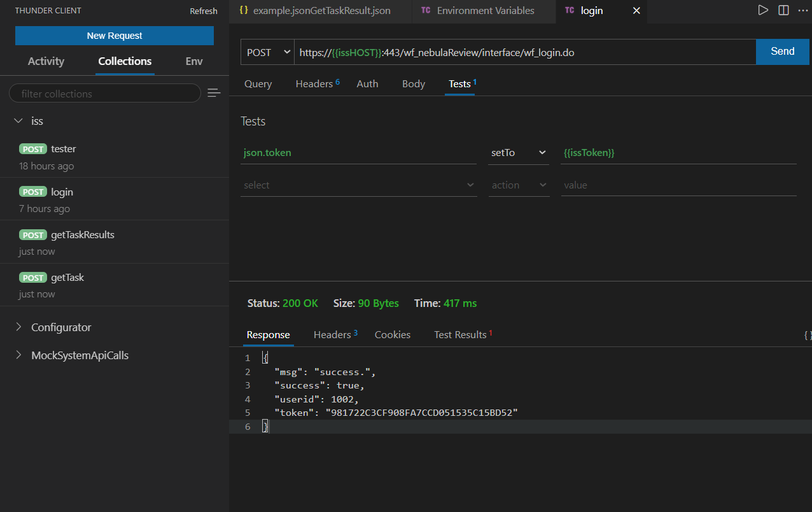Close the login request tab
Image resolution: width=812 pixels, height=512 pixels.
click(x=636, y=10)
